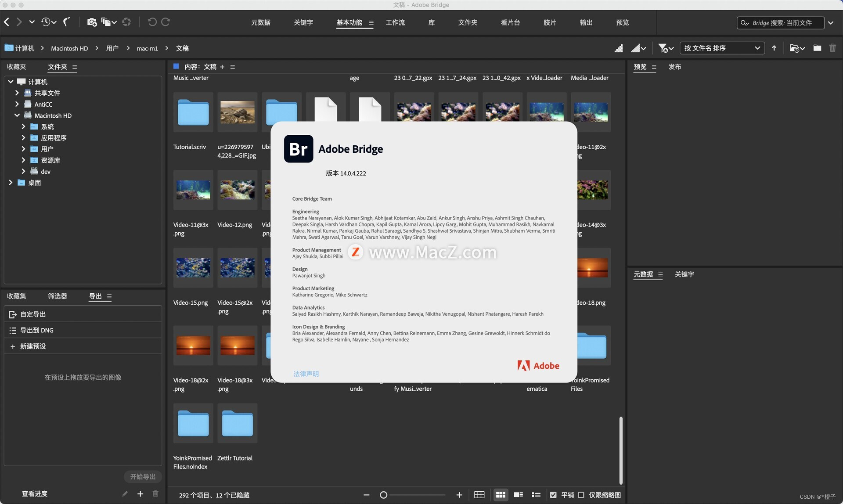Click the ascending sort order icon
The image size is (843, 504).
pyautogui.click(x=775, y=48)
